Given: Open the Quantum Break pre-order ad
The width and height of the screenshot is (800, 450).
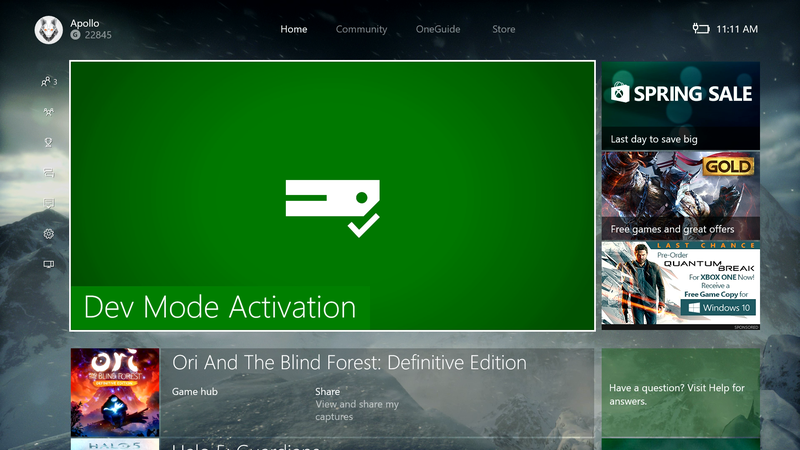Looking at the screenshot, I should pyautogui.click(x=680, y=285).
